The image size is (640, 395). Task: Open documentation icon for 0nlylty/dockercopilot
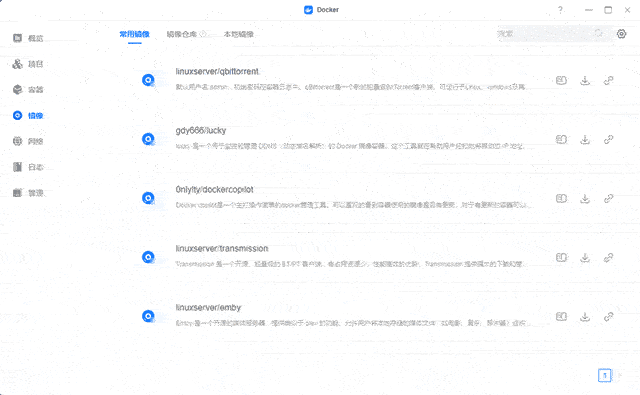point(561,198)
